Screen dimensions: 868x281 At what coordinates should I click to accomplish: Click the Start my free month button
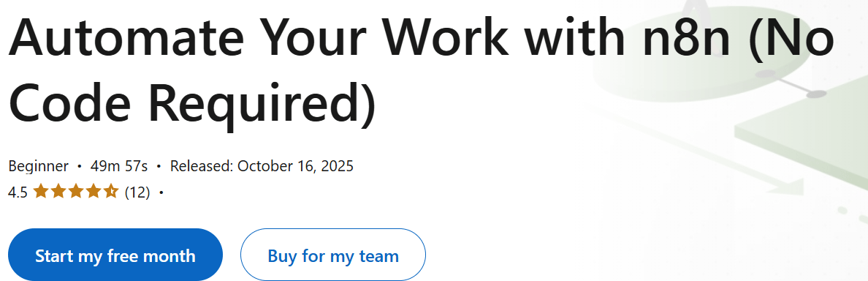coord(115,255)
